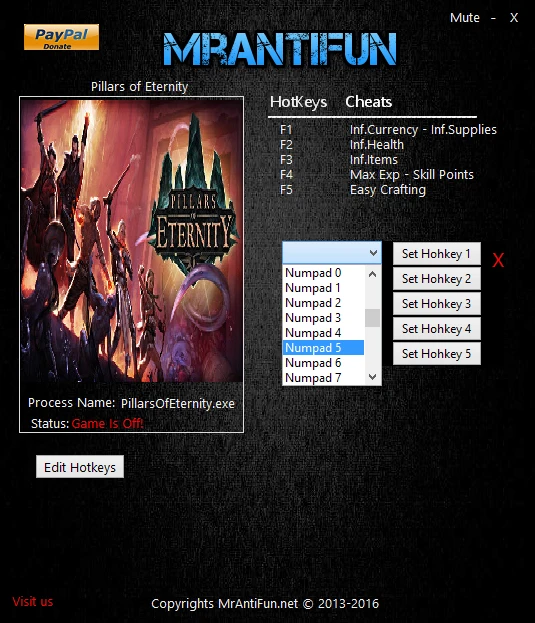Minimize the trainer window
535x623 pixels.
point(493,18)
